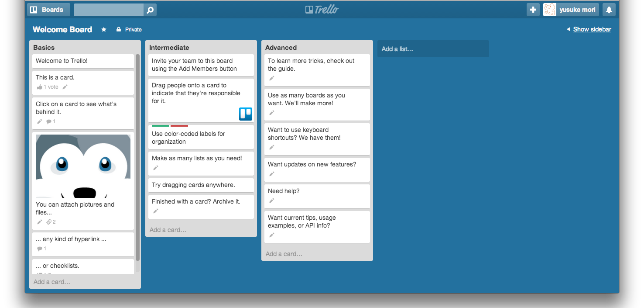Click the vote thumbs-up icon on 'This is a card.'
Screen dimensions: 644x308
pyautogui.click(x=40, y=87)
